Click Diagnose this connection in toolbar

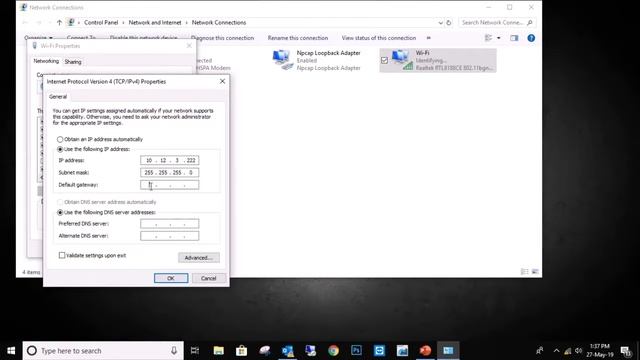222,38
